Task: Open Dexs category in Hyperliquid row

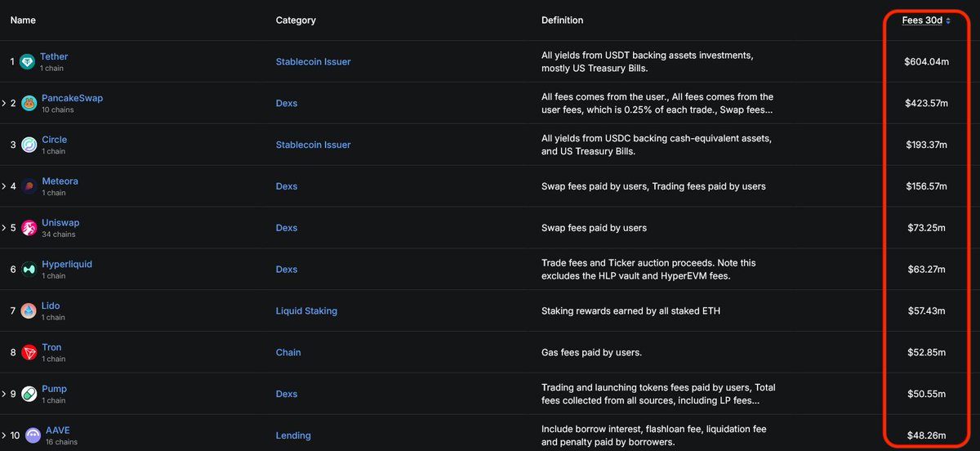Action: (287, 270)
